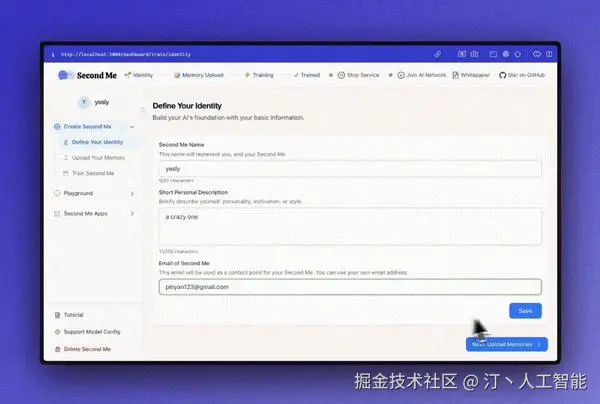Click Next: Upload Memories button

click(507, 344)
